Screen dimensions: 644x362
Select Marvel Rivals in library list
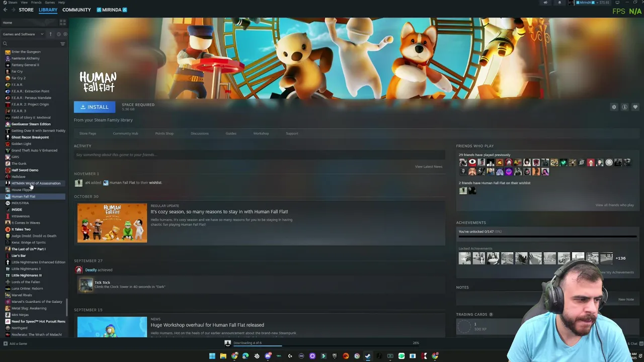[x=22, y=295]
